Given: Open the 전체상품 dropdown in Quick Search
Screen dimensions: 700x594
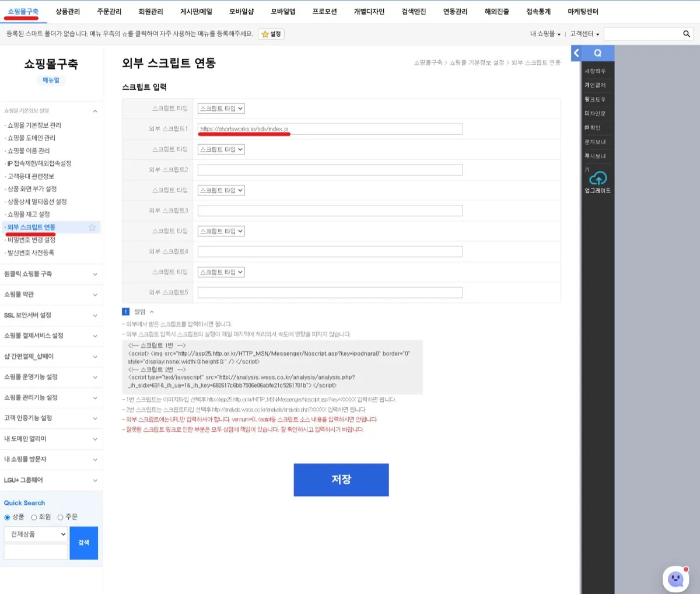Looking at the screenshot, I should [36, 534].
